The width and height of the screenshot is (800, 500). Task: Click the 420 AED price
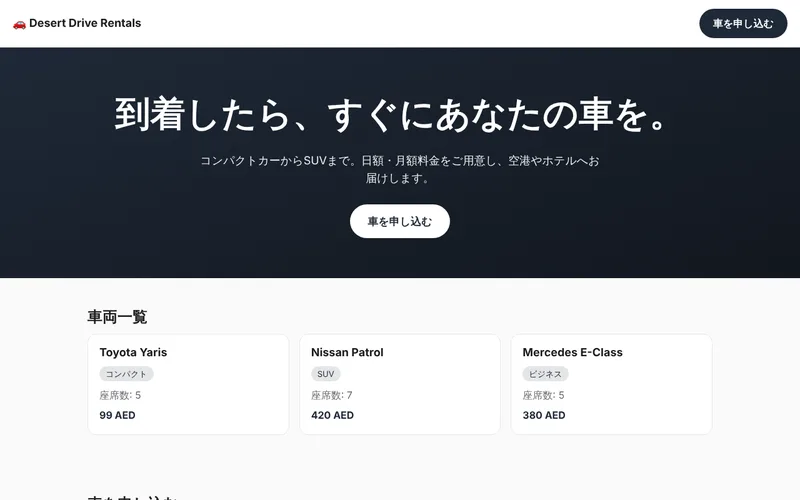click(x=332, y=415)
